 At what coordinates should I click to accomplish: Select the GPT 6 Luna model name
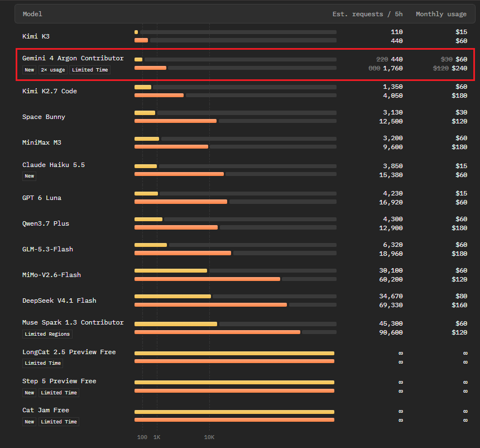pyautogui.click(x=42, y=198)
